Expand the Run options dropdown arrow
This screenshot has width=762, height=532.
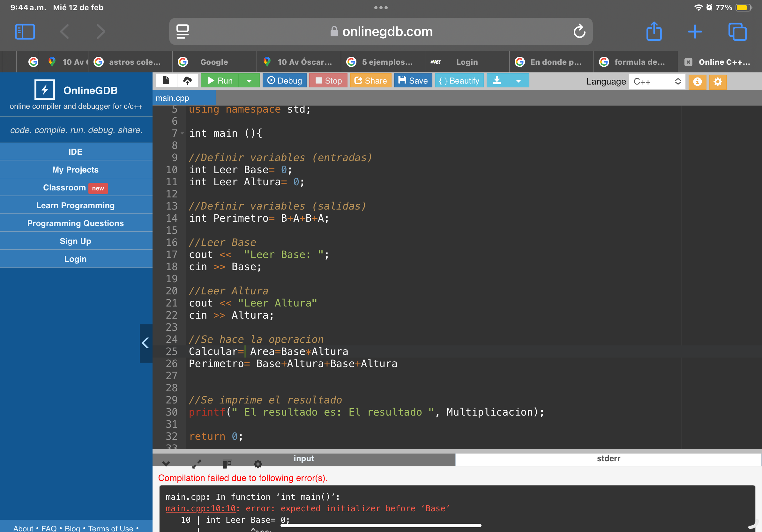249,81
